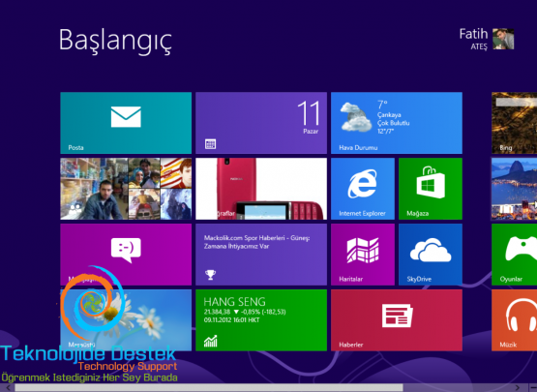Viewport: 537px width, 392px height.
Task: Click the chart icon on finance tile
Action: pos(210,341)
